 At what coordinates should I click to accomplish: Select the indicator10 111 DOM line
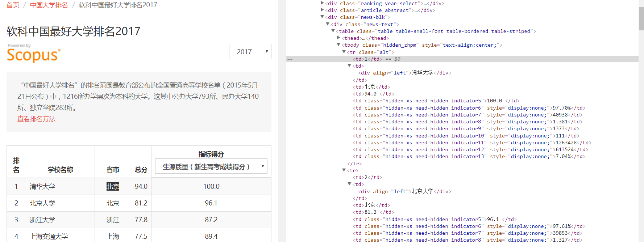pyautogui.click(x=466, y=136)
